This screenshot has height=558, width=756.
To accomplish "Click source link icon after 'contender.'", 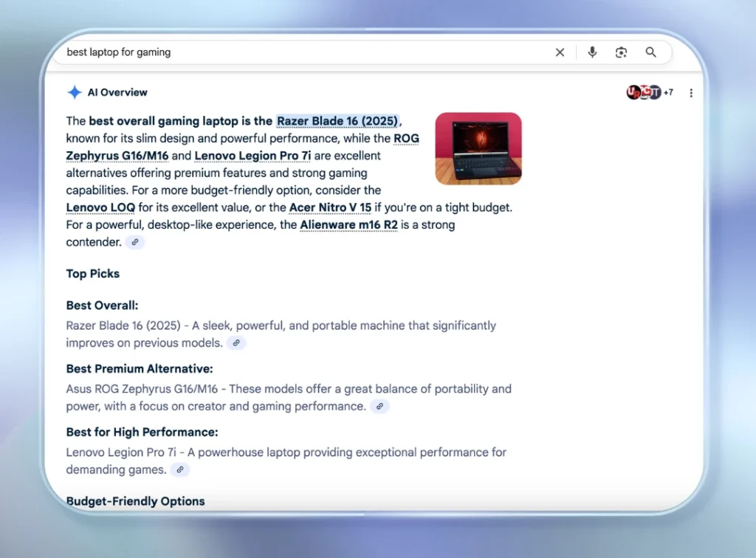I will tap(135, 242).
